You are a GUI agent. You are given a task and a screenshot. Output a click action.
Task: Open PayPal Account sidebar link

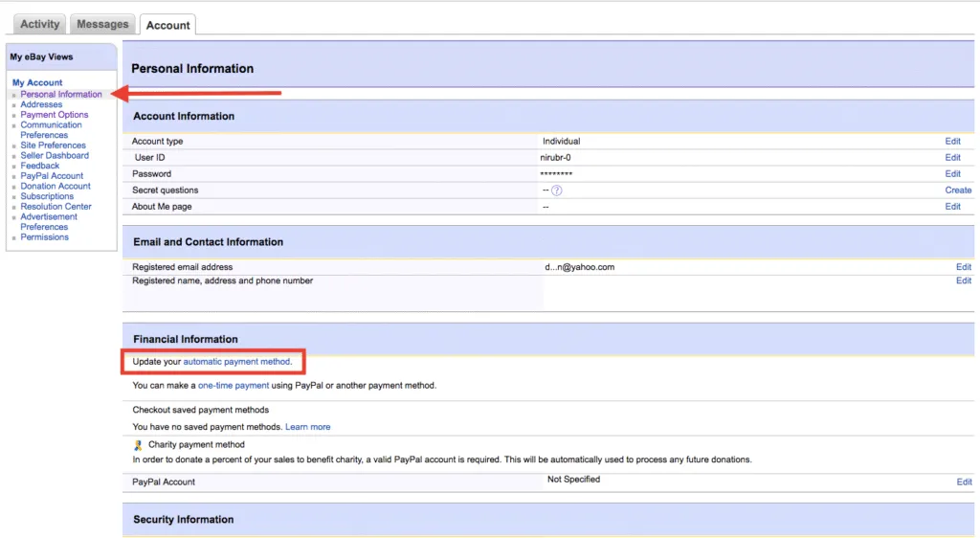(x=52, y=176)
